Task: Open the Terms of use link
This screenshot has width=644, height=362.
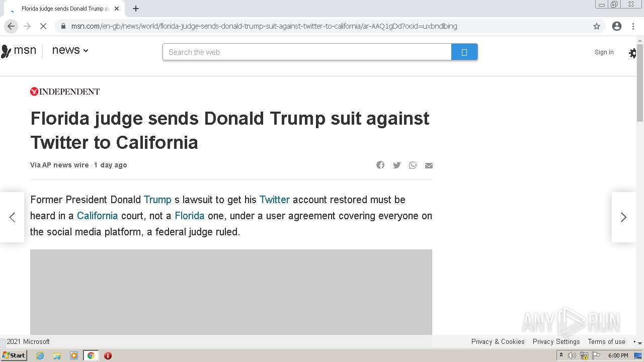Action: coord(607,341)
